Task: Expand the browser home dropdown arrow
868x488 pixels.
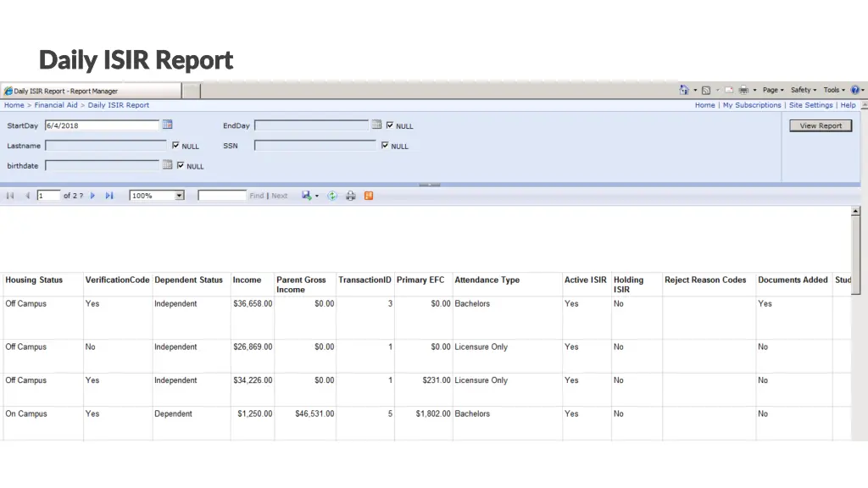Action: 695,90
